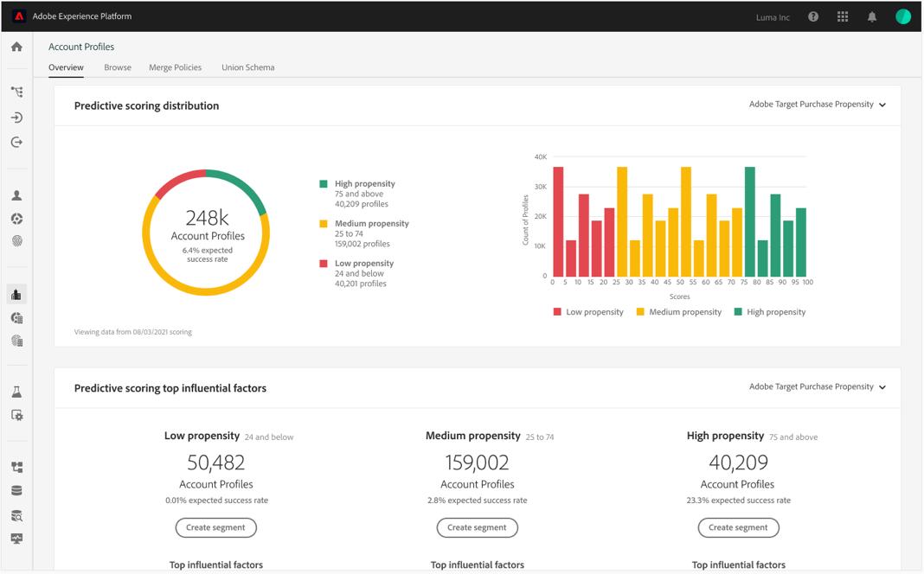The image size is (924, 574).
Task: Open the Luma Inc organization switcher
Action: pos(773,17)
